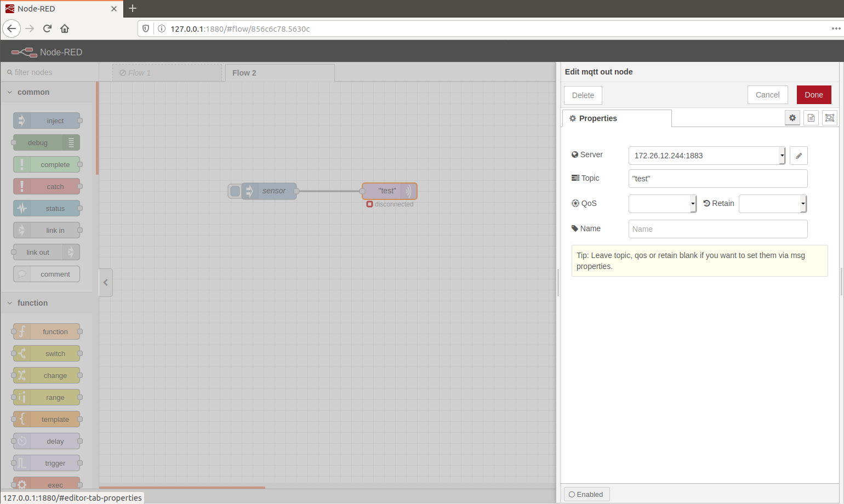Click the site information icon in address bar
844x504 pixels.
pos(162,28)
